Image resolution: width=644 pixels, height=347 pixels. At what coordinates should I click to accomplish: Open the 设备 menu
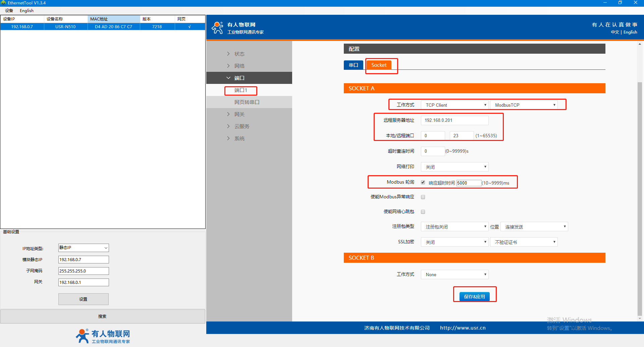tap(9, 11)
